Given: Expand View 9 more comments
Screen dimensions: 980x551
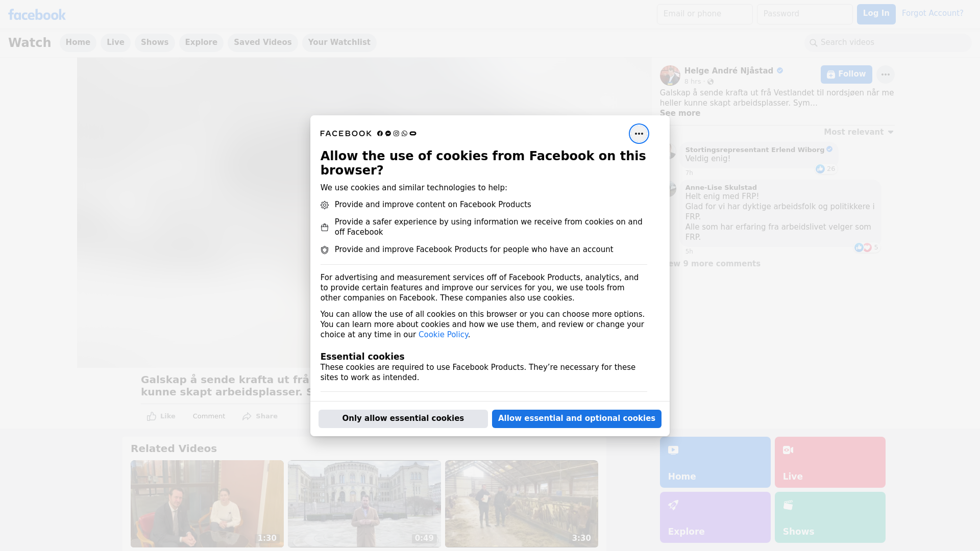Looking at the screenshot, I should coord(715,264).
